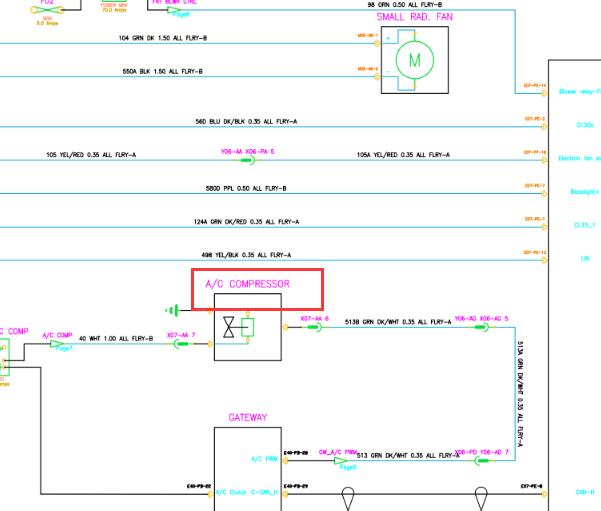Screen dimensions: 601x511
Task: Click the right twisted-pair loop on CAN line
Action: click(481, 498)
